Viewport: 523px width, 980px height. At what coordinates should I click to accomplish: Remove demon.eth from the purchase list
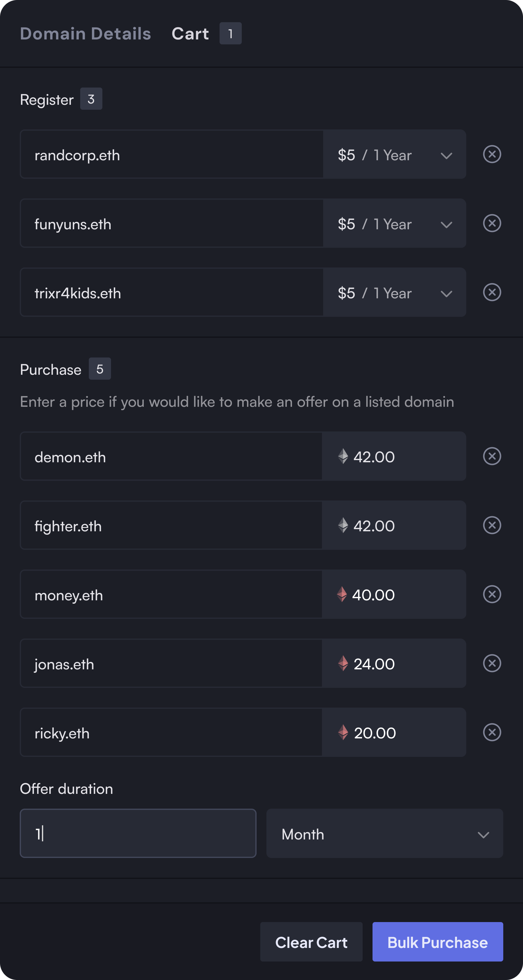click(x=492, y=456)
